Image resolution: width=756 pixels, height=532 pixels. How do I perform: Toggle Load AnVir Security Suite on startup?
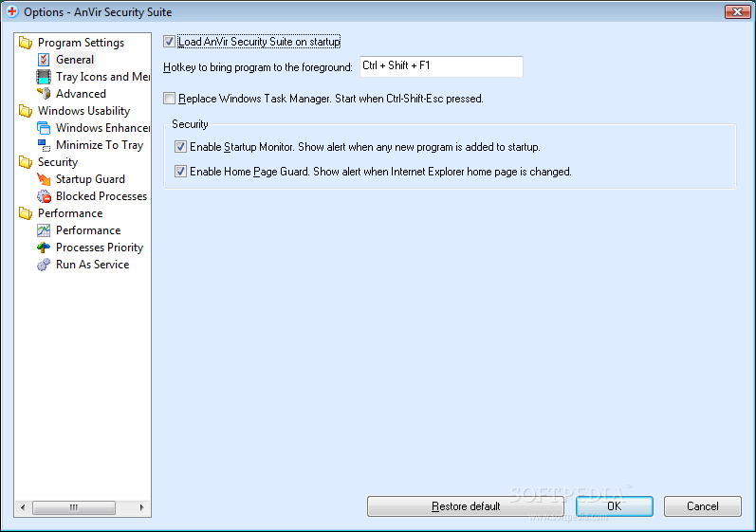pos(169,42)
